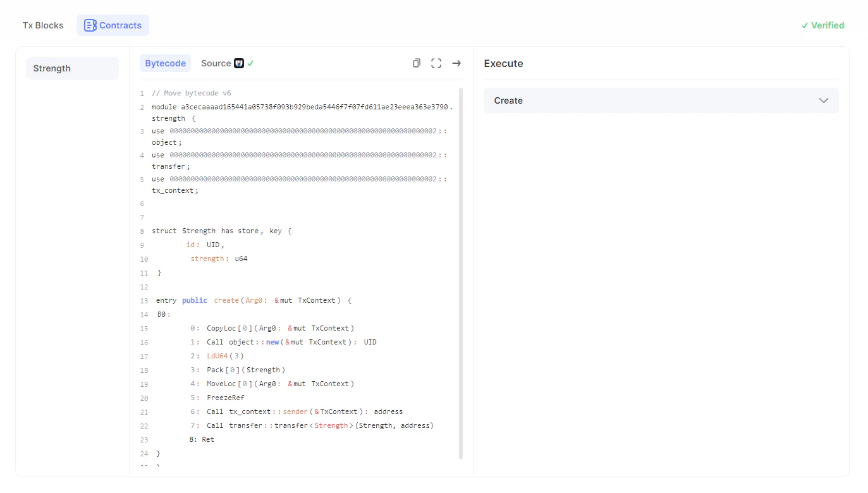This screenshot has width=868, height=493.
Task: Click the 'object;' import text
Action: (x=167, y=142)
